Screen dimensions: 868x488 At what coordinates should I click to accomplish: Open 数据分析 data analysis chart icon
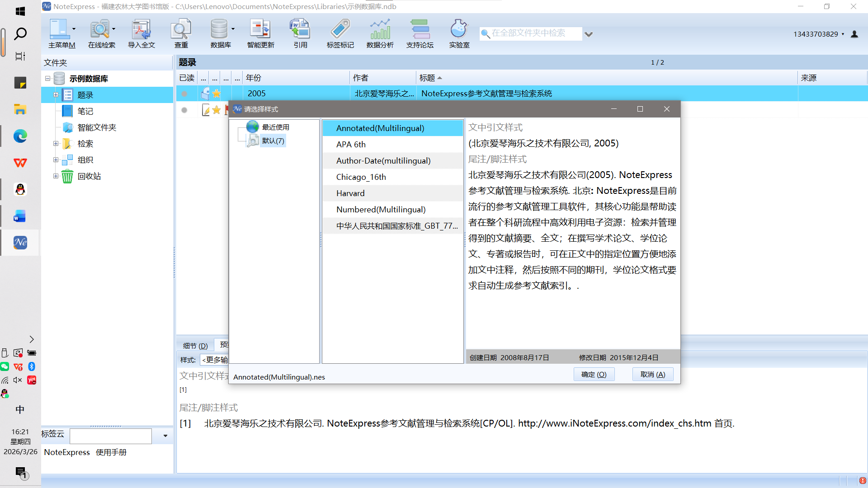(x=380, y=30)
